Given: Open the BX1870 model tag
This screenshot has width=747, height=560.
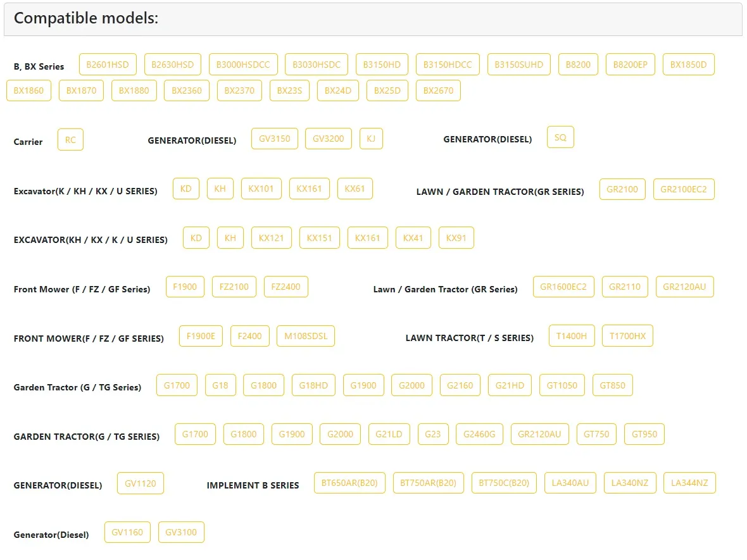Looking at the screenshot, I should [81, 90].
